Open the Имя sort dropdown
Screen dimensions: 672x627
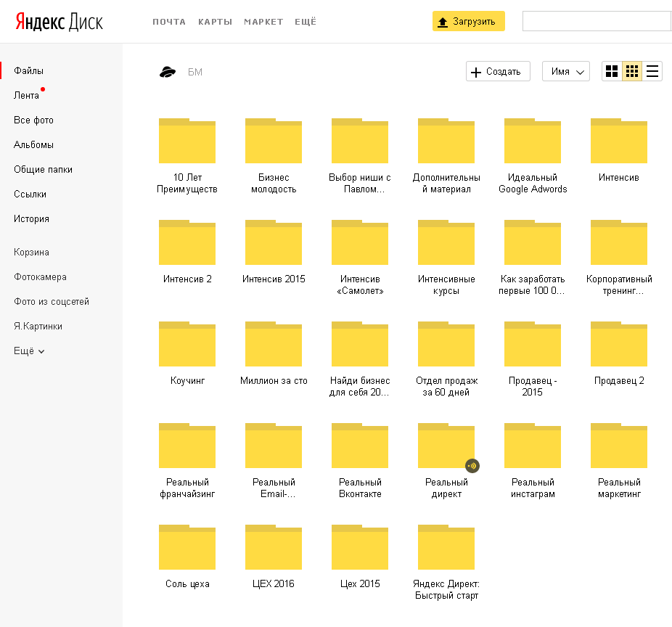click(x=566, y=71)
